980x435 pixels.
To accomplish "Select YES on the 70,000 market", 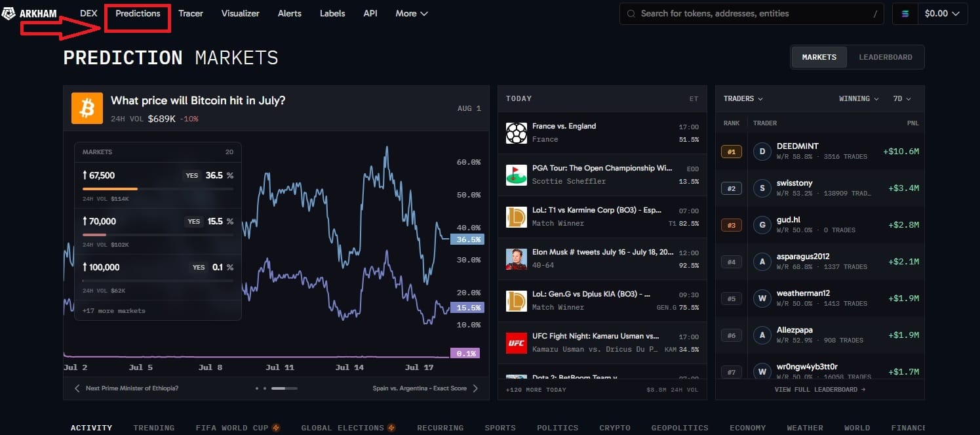I will (193, 222).
